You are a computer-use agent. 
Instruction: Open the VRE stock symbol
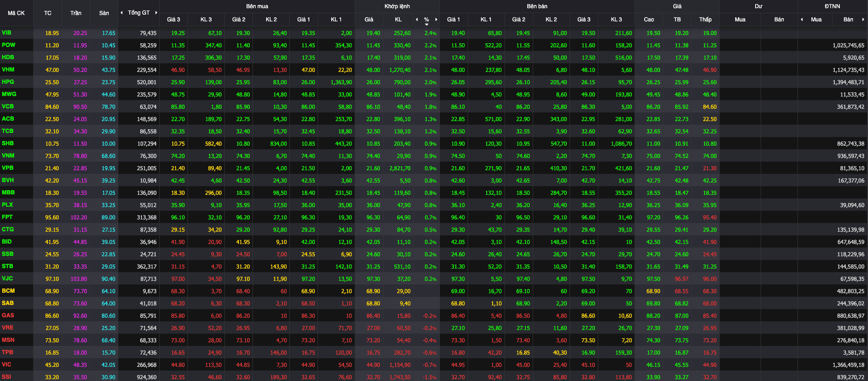(x=8, y=328)
